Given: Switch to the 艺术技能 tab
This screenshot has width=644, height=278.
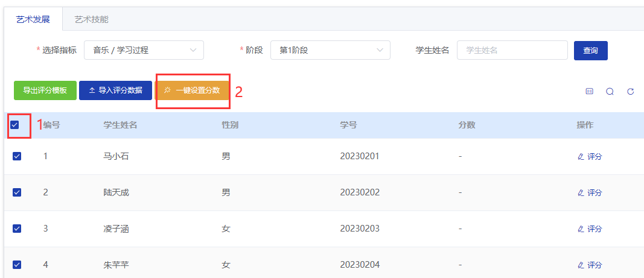Looking at the screenshot, I should [x=92, y=19].
